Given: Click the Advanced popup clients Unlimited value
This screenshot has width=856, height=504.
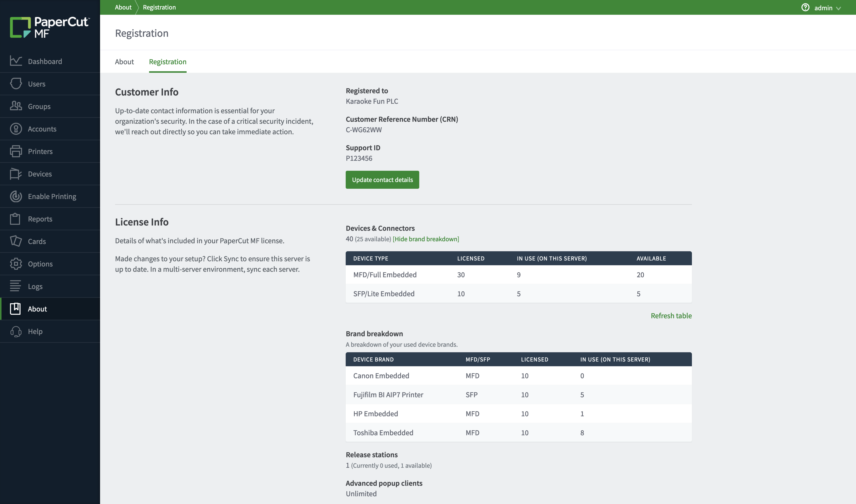Looking at the screenshot, I should (x=361, y=493).
